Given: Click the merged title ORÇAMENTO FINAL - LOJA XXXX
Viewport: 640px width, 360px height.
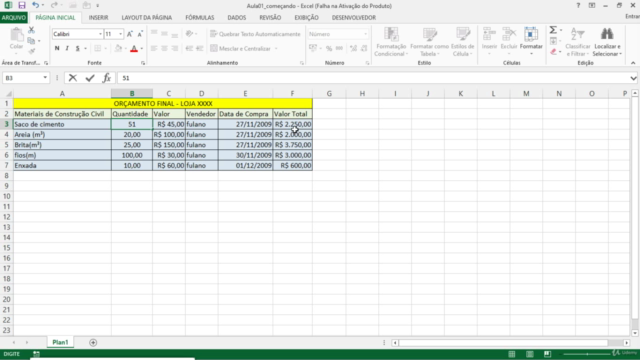Looking at the screenshot, I should coord(163,103).
